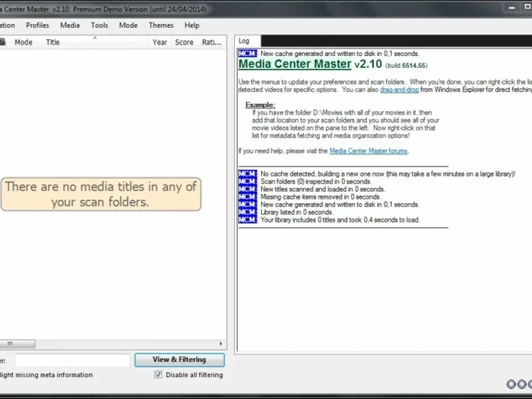Click the filter text input field
Image resolution: width=532 pixels, height=399 pixels.
pos(72,360)
